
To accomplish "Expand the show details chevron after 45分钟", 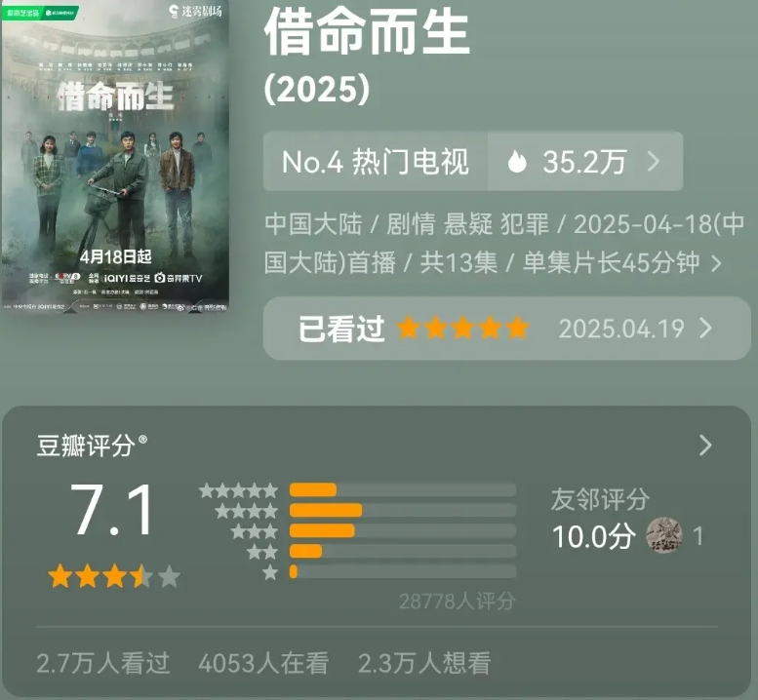I will click(716, 264).
